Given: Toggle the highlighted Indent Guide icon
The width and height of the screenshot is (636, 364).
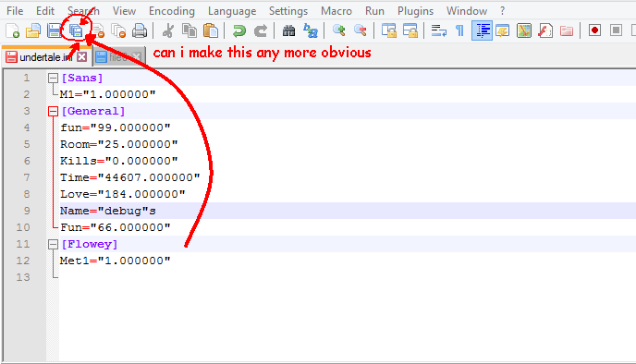Looking at the screenshot, I should pos(482,30).
